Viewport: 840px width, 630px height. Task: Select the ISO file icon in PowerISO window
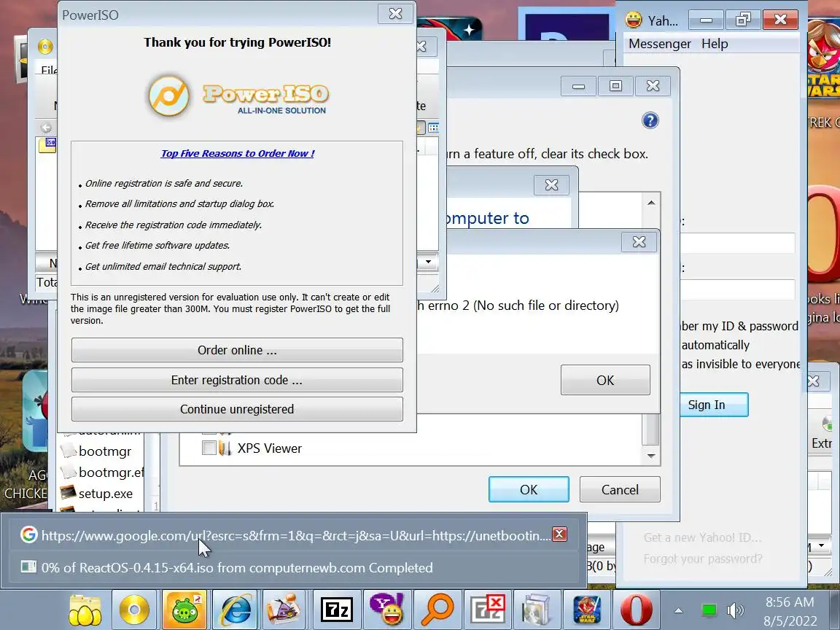tap(47, 145)
